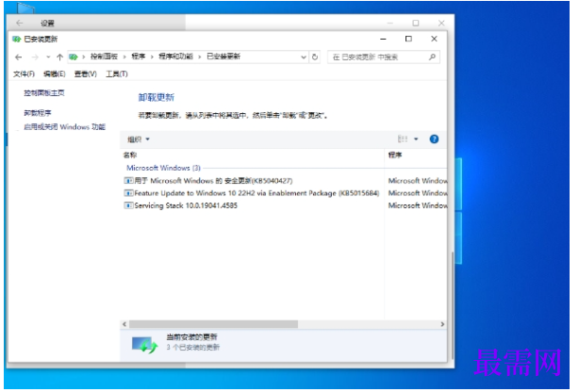This screenshot has width=579, height=392.
Task: Click the 已安装更新 window title icon
Action: pos(16,40)
